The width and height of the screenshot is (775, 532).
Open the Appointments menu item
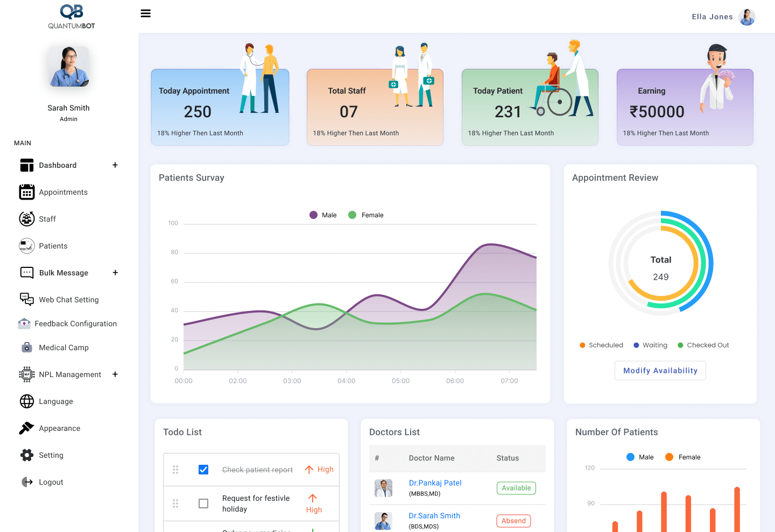tap(63, 192)
